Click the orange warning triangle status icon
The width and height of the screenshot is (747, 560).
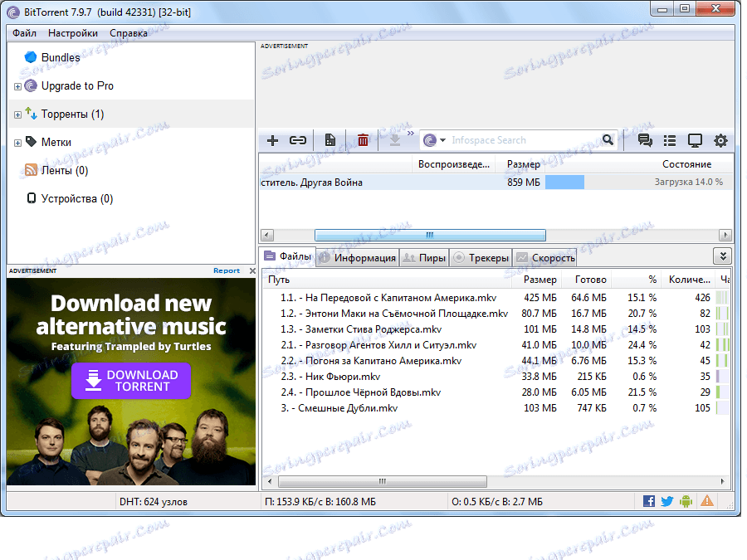click(707, 500)
